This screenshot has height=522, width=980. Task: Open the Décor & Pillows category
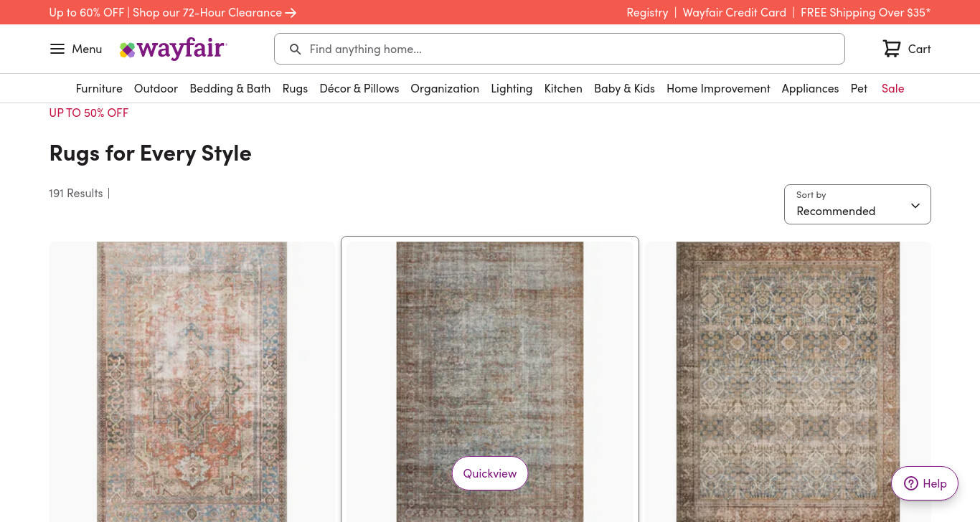[x=359, y=88]
